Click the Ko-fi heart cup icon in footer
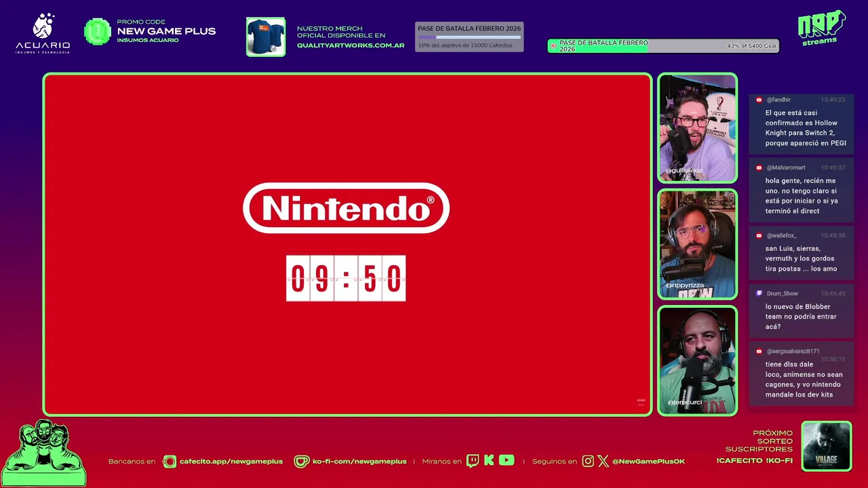The width and height of the screenshot is (868, 488). (x=302, y=462)
